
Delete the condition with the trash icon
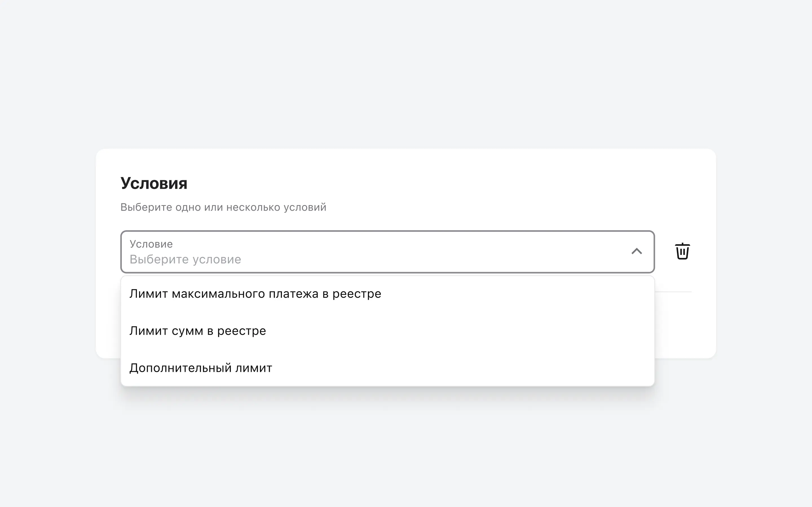click(x=682, y=252)
